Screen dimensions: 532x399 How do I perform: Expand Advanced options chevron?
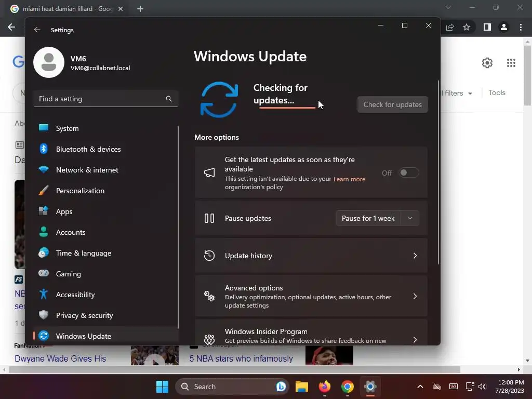415,296
